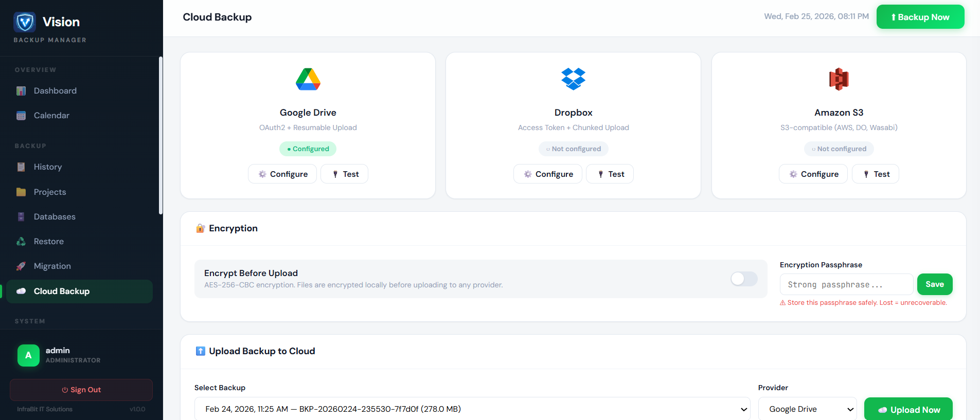The width and height of the screenshot is (980, 420).
Task: Click the Vision shield logo icon
Action: coord(25,22)
